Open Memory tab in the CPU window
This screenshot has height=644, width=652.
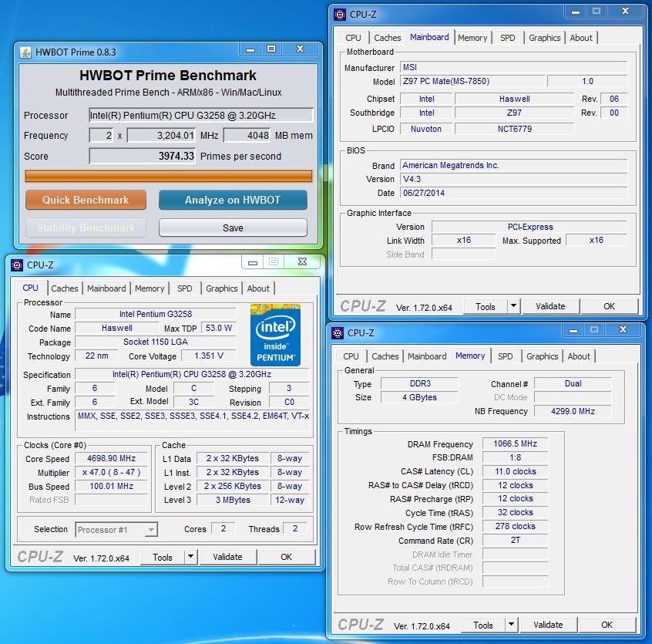pyautogui.click(x=150, y=288)
